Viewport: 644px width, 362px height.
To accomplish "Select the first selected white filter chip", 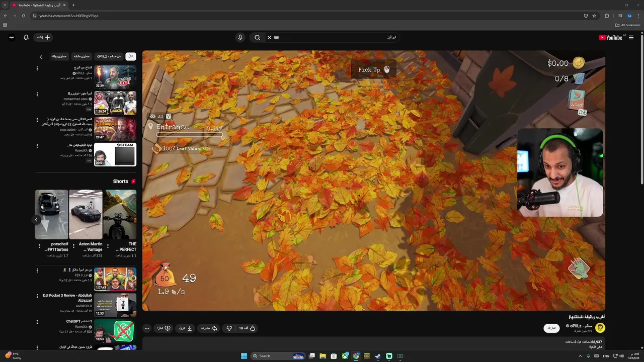I will [131, 56].
